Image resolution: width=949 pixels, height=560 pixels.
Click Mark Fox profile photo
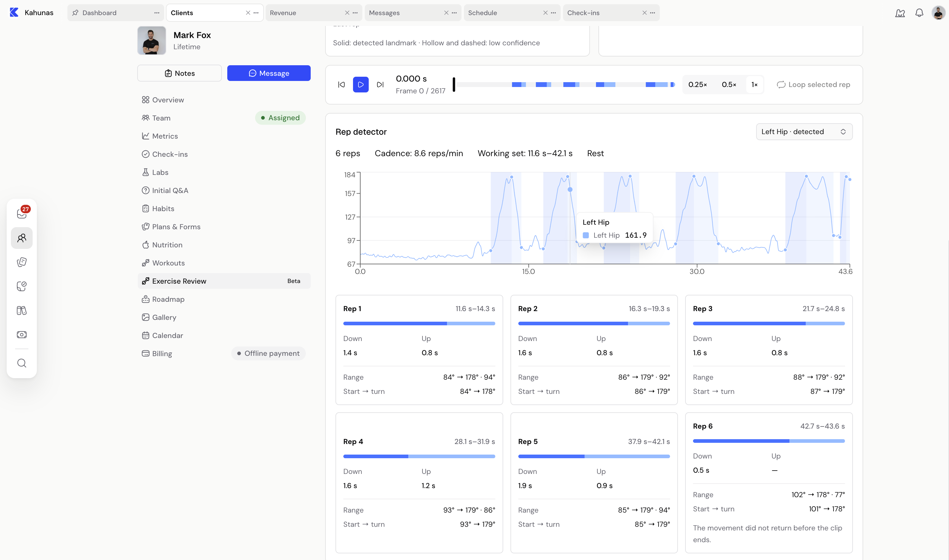[151, 40]
